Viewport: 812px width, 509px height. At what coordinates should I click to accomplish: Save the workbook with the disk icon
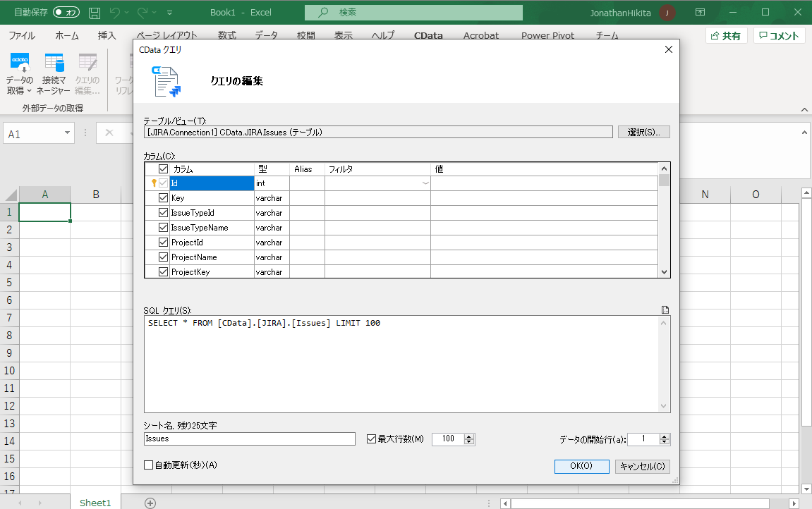point(95,13)
